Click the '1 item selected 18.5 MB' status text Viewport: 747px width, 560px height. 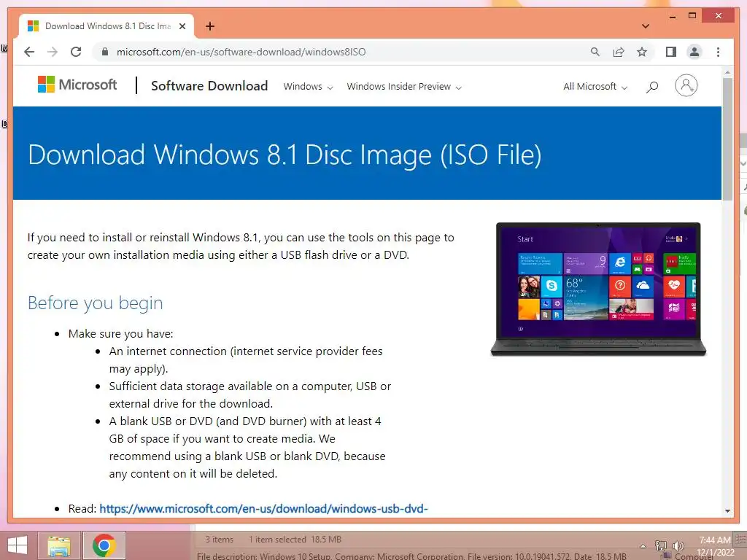[295, 540]
